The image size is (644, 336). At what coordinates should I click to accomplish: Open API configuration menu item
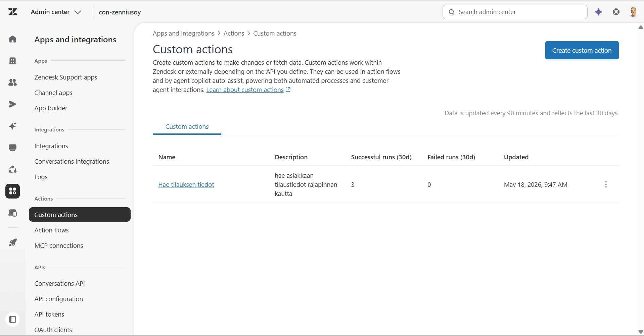click(x=58, y=299)
